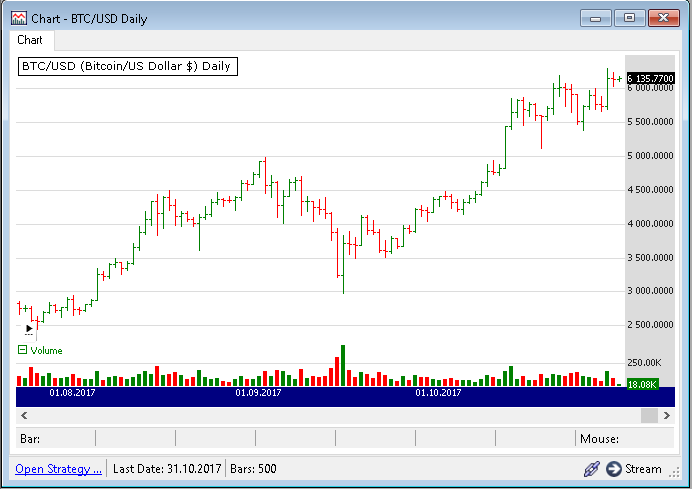
Task: Click the 01.09.2017 date marker
Action: 258,394
